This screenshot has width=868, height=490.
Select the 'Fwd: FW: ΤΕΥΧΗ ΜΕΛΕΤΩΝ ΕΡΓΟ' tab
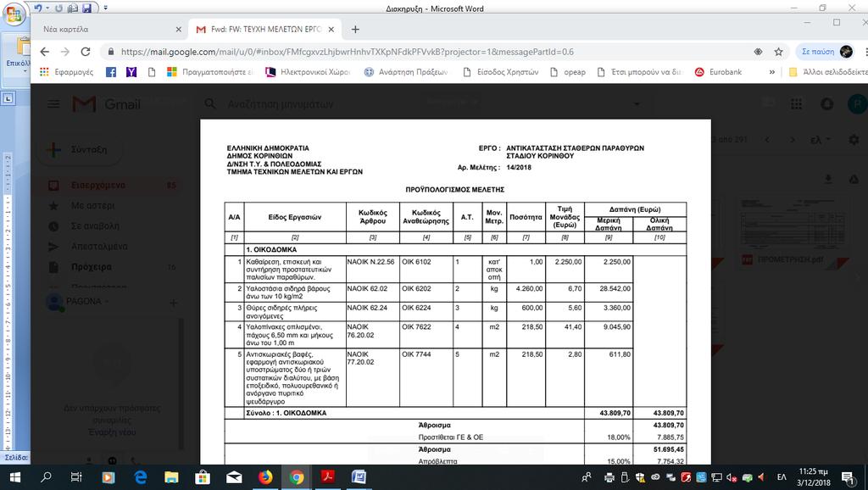pyautogui.click(x=265, y=30)
